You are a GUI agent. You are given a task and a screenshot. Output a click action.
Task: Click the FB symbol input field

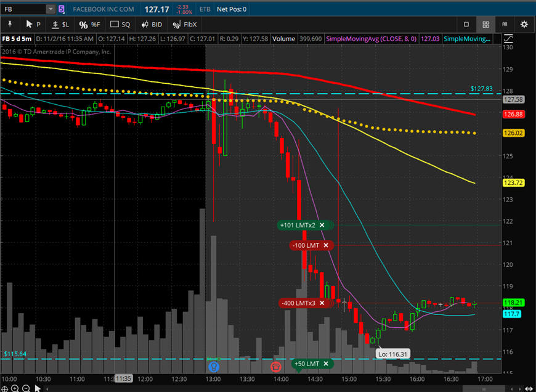[x=23, y=9]
